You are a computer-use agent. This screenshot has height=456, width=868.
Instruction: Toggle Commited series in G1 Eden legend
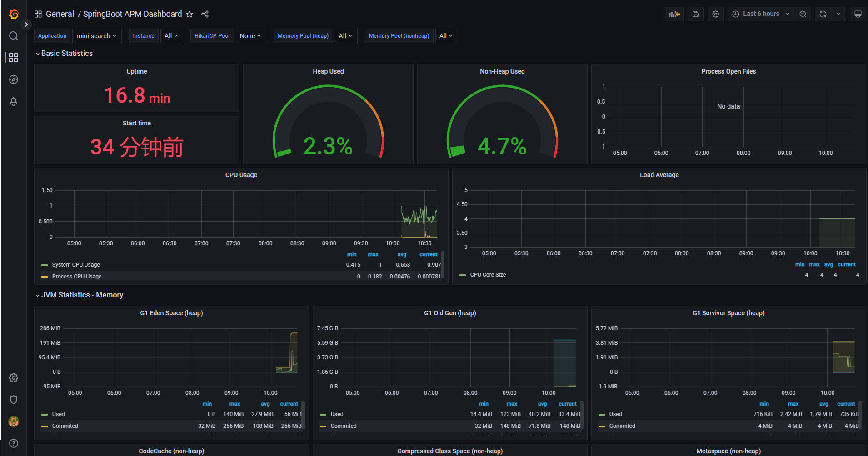[x=65, y=426]
